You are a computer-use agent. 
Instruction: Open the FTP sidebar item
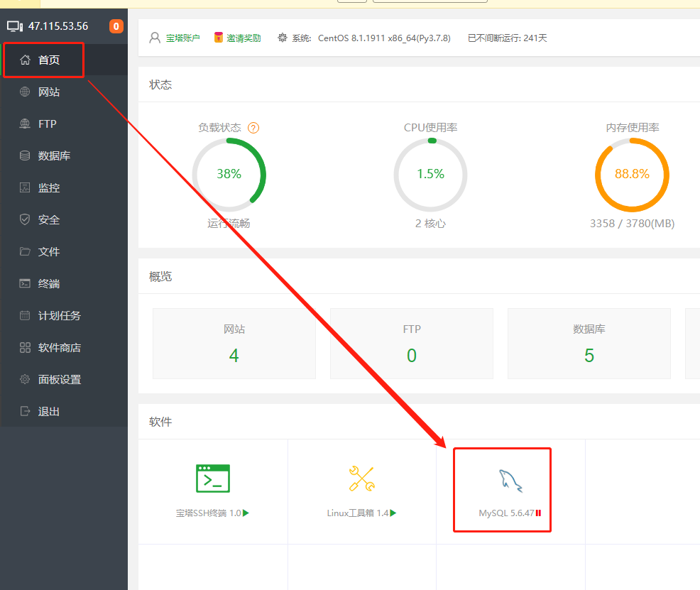pos(47,124)
